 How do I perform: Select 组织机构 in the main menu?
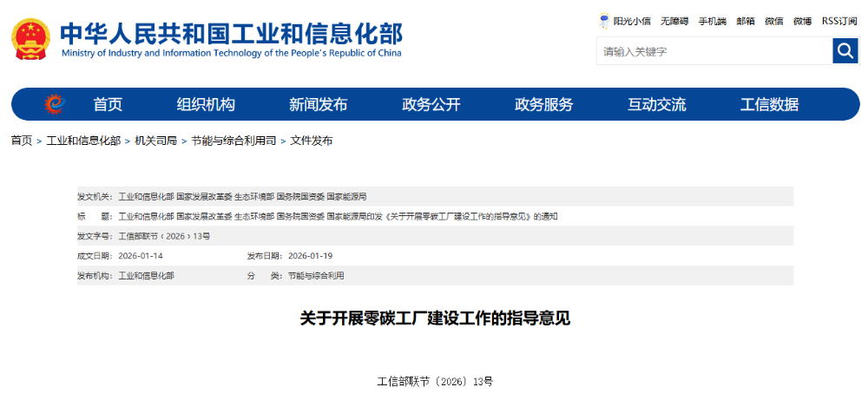[206, 105]
